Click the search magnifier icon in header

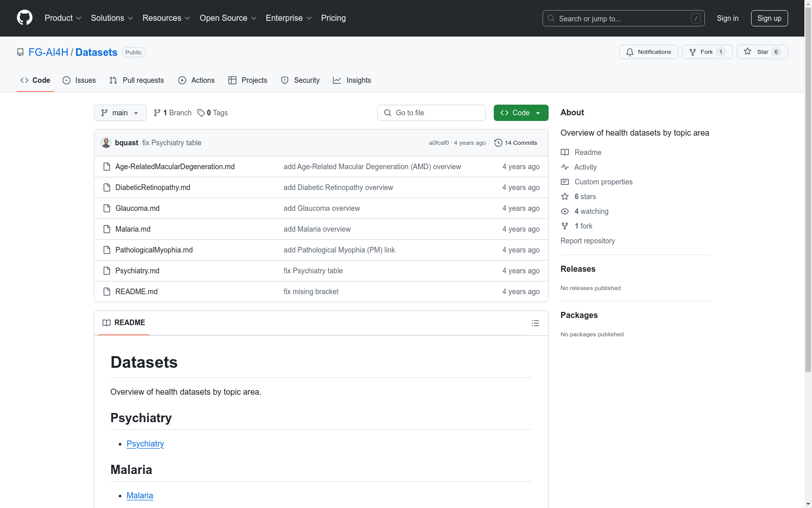click(x=551, y=18)
